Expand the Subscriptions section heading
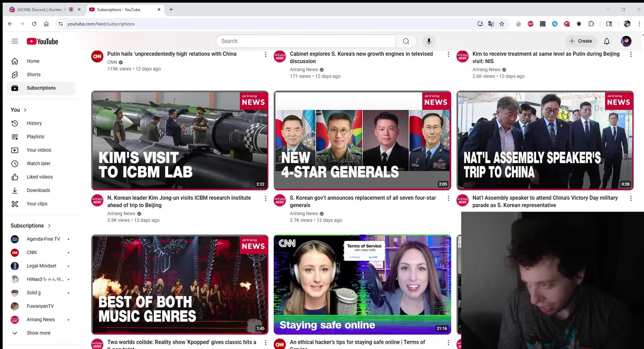Screen dimensions: 644x349 31,226
